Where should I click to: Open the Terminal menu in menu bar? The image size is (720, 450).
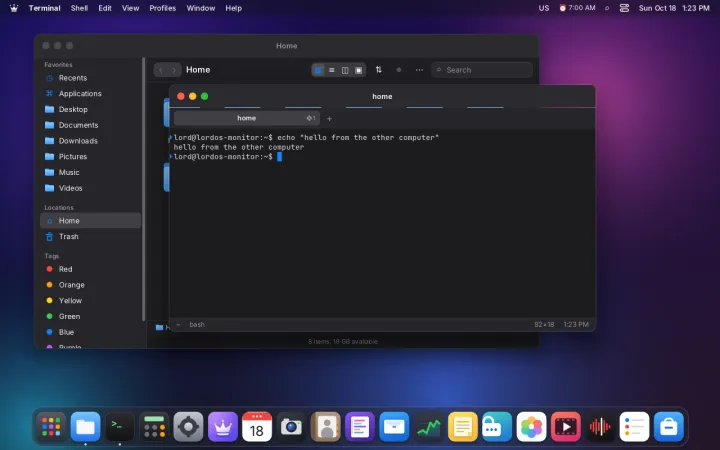[x=45, y=8]
